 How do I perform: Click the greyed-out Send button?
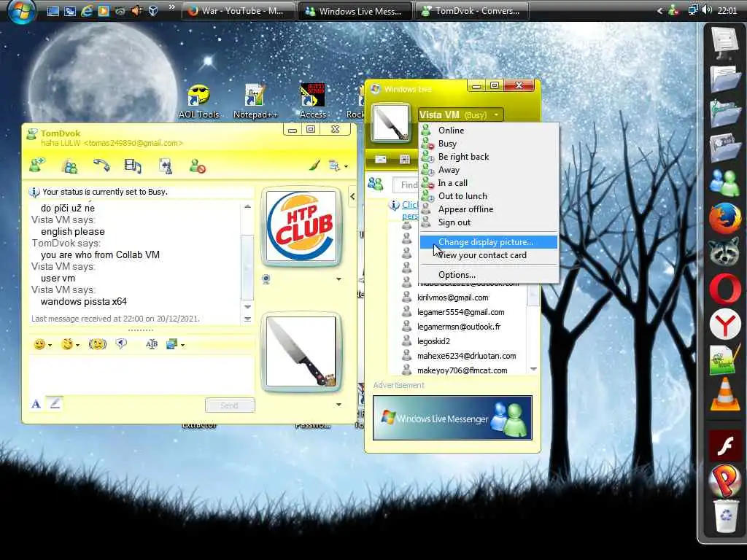click(230, 405)
